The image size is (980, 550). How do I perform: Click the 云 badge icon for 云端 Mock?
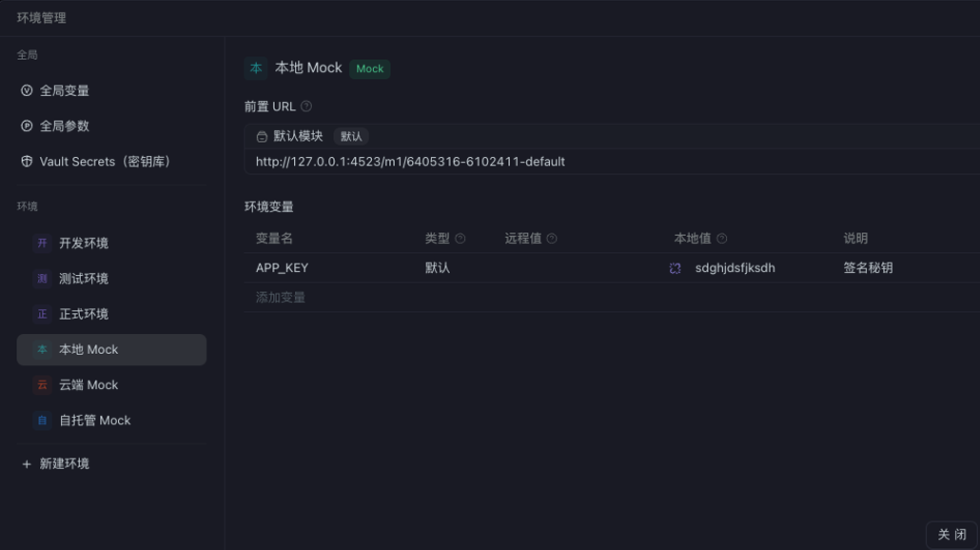(42, 385)
